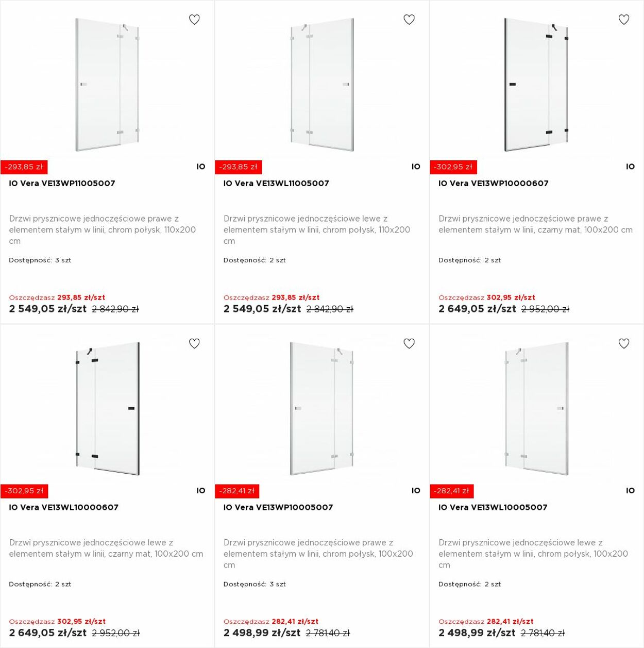Open IO Vera VE13WL11005007 product link

click(x=276, y=184)
